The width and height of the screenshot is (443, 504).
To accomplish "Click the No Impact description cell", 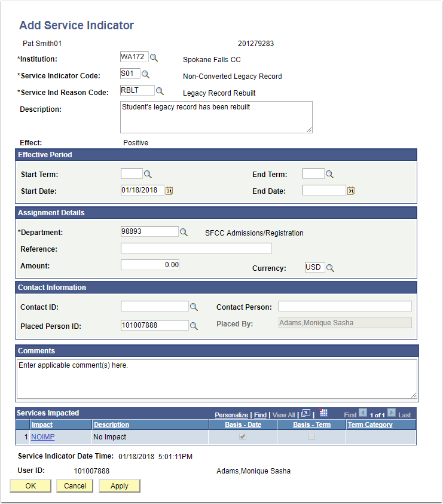I will [150, 437].
